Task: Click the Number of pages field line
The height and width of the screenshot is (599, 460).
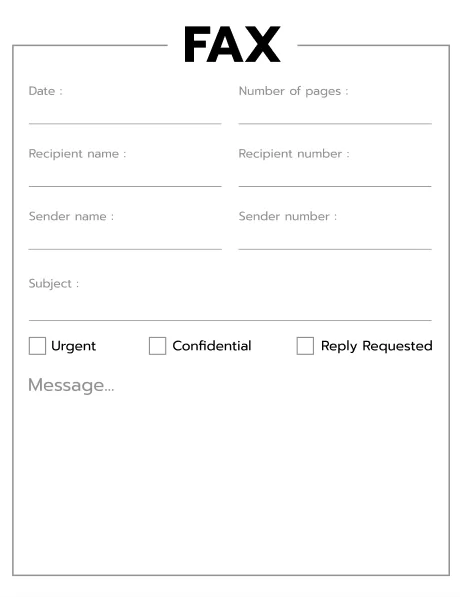Action: tap(335, 115)
